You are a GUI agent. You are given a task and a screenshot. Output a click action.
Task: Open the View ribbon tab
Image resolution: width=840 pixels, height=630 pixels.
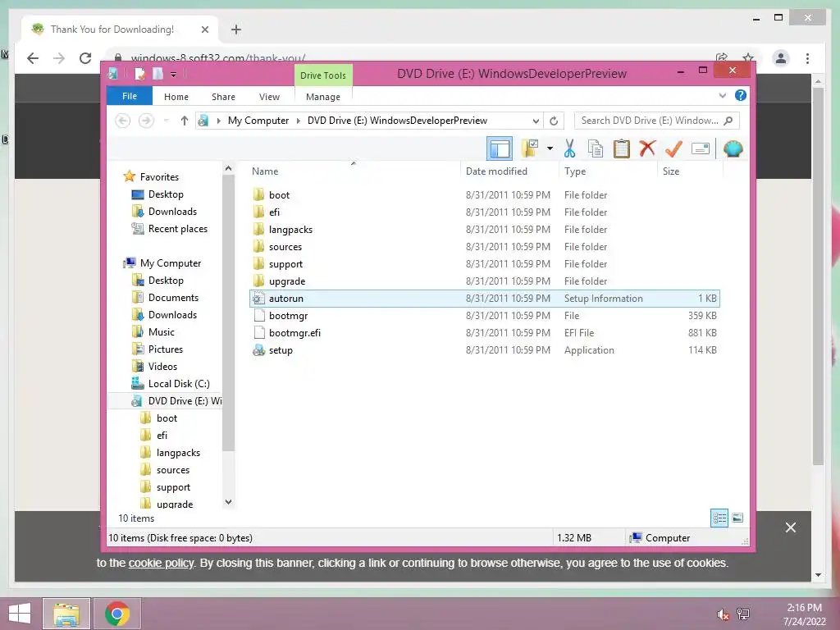pyautogui.click(x=269, y=97)
